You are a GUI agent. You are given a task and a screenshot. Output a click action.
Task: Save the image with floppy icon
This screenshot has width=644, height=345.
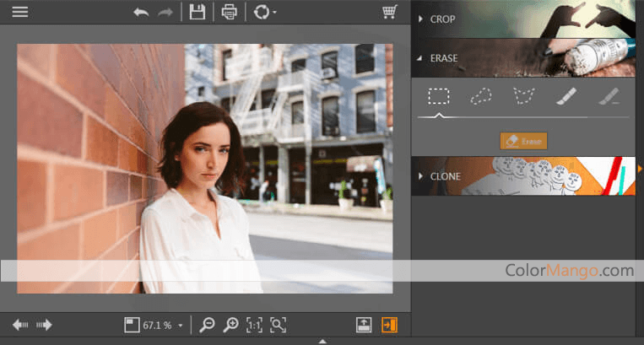[198, 12]
